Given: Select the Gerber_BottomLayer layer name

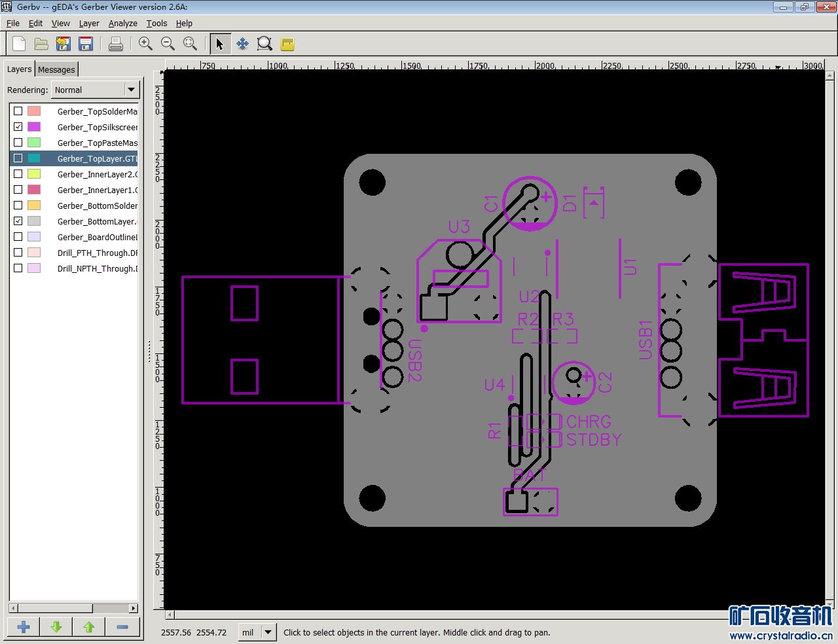Looking at the screenshot, I should [x=97, y=221].
